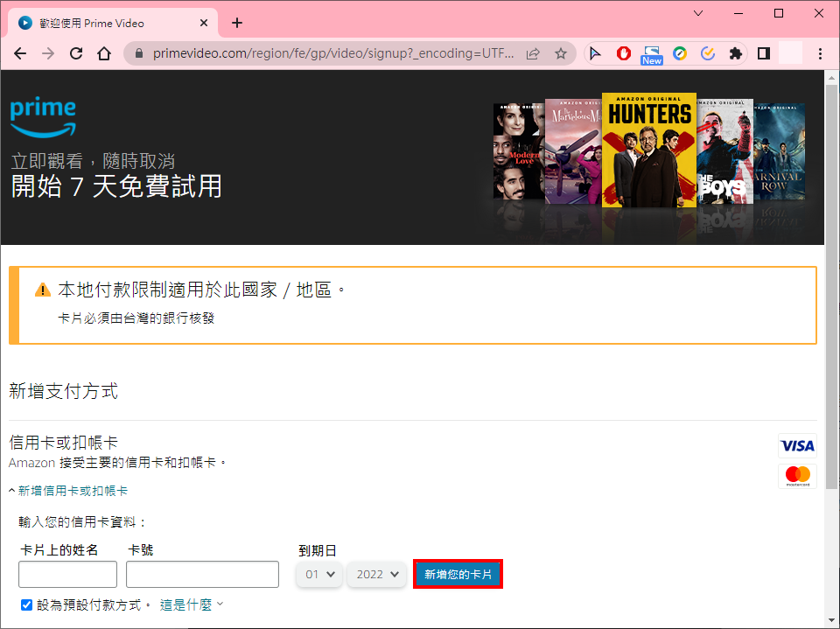Open the green circular extension icon
Screen dimensions: 840x629
[x=680, y=53]
